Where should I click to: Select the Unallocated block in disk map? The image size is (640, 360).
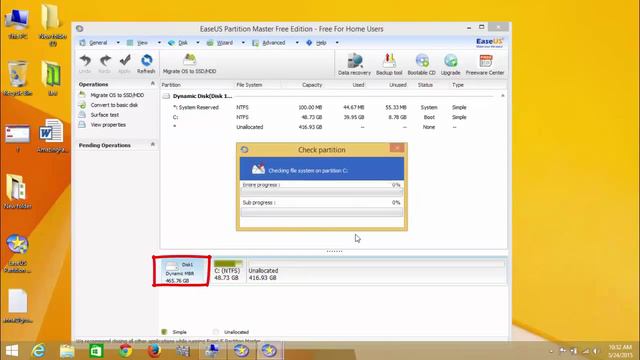click(376, 271)
